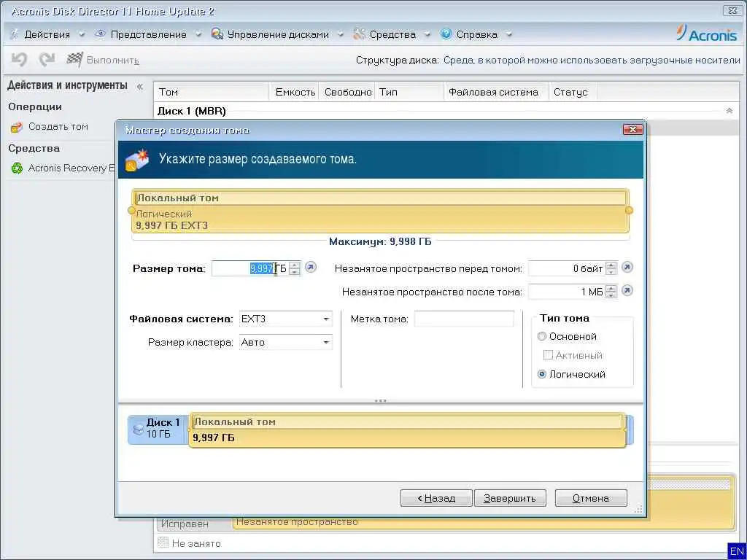Click the Незанятое пространство bar in main window
Viewport: 747px width, 560px height.
(x=483, y=522)
